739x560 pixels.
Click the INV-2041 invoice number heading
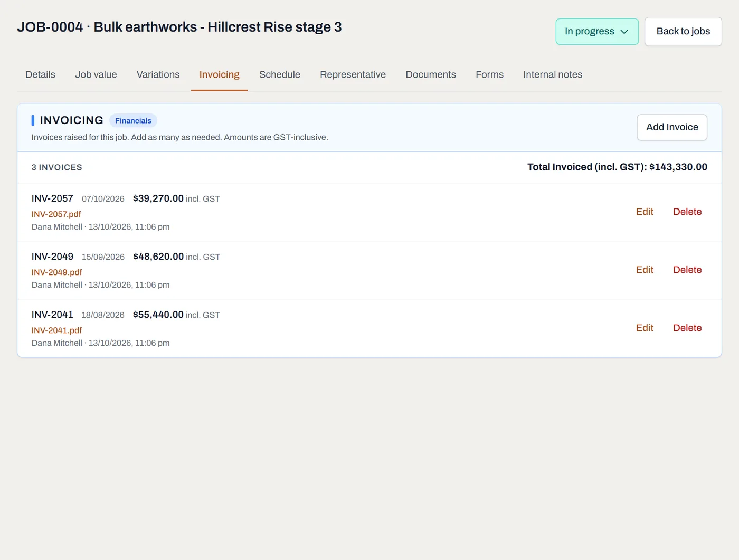pyautogui.click(x=52, y=315)
